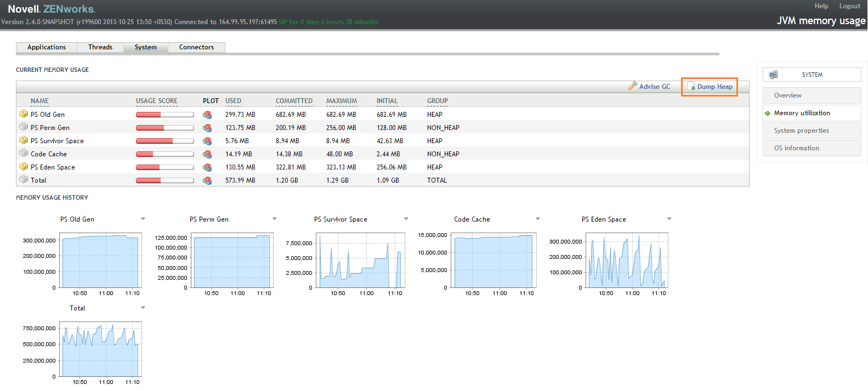868x390 pixels.
Task: Click the Advise GC wrench icon
Action: point(632,86)
